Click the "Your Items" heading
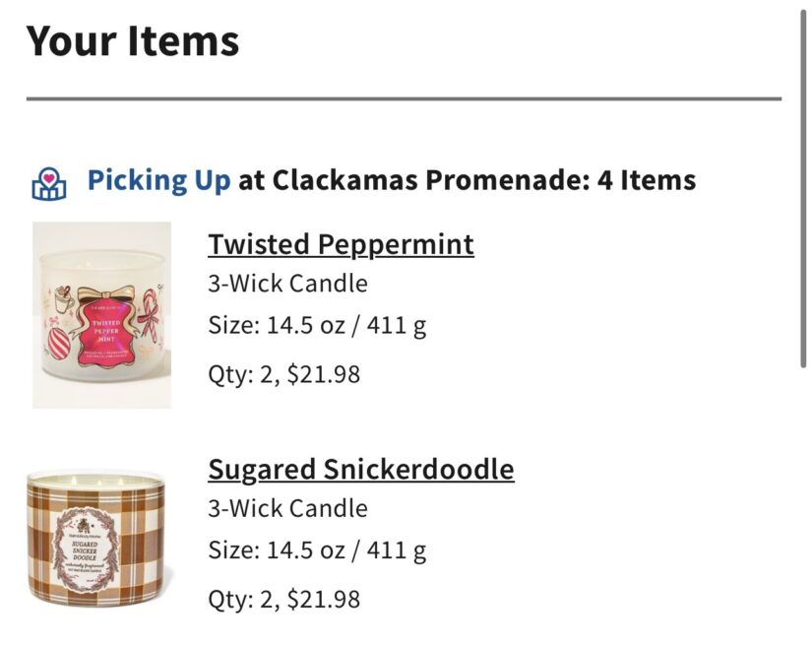This screenshot has height=646, width=812. [x=133, y=41]
